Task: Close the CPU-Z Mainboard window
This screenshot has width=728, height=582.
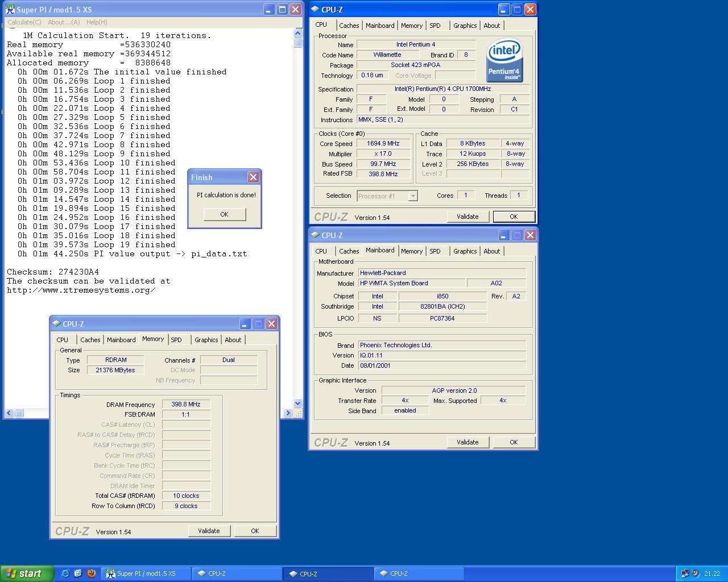Action: pos(530,235)
